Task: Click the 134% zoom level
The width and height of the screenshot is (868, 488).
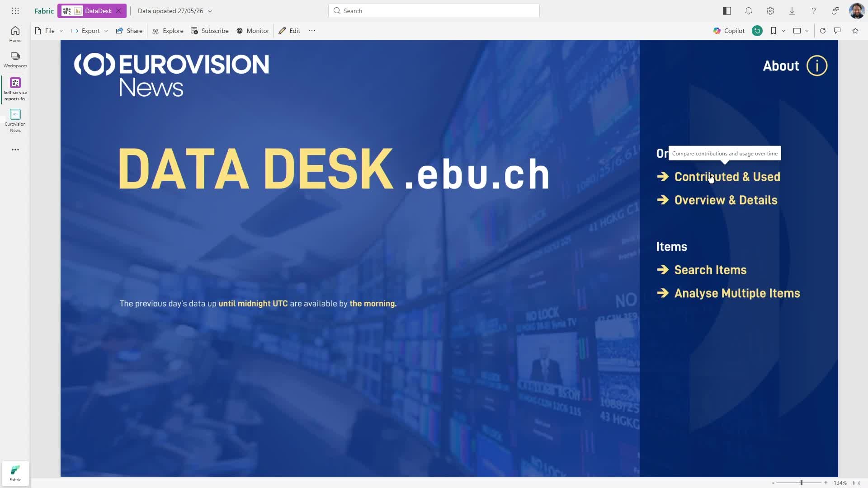Action: 840,483
